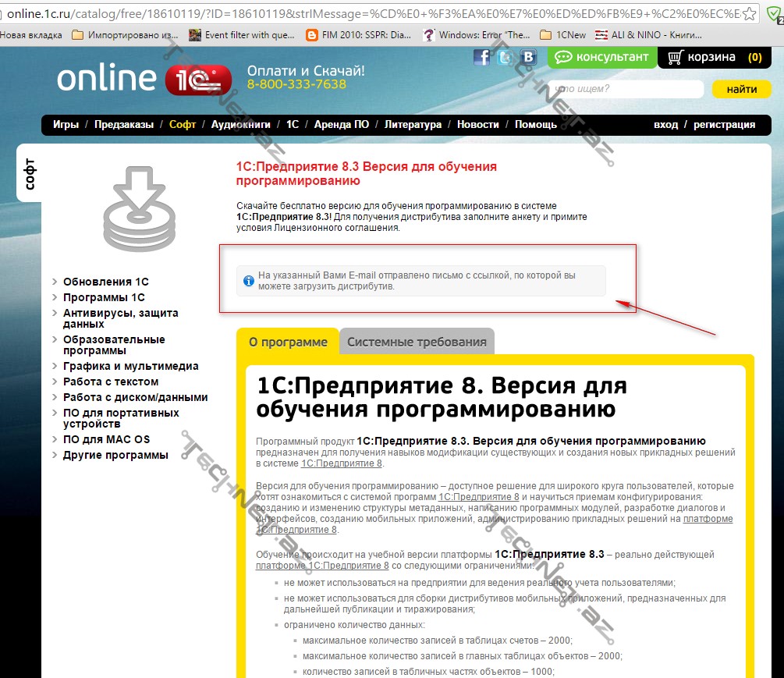Bookmark page with the star icon
This screenshot has width=784, height=678.
coord(748,12)
